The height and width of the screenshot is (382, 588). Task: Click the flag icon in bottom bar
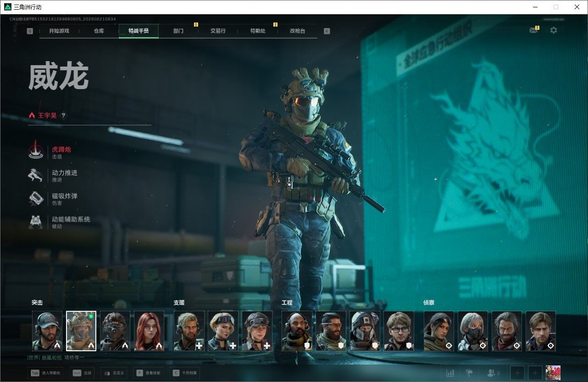click(x=469, y=373)
